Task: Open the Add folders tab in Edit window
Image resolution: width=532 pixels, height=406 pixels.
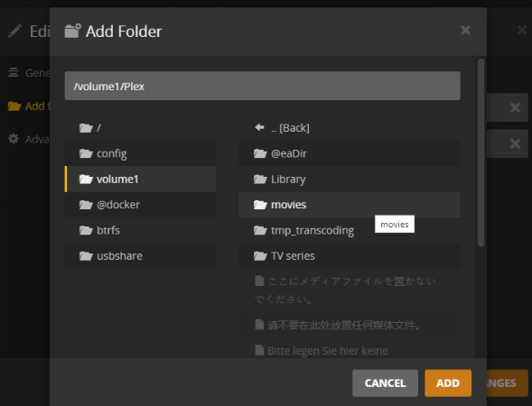Action: 29,106
